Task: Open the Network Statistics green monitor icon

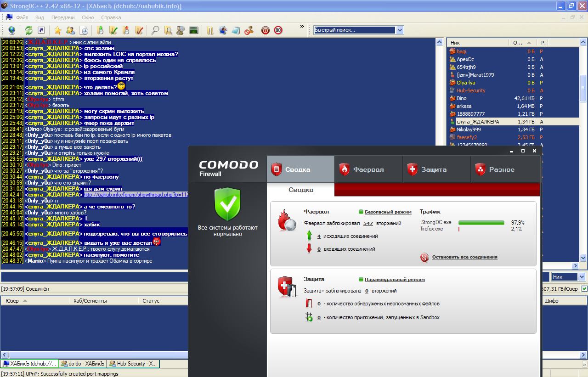Action: point(193,30)
